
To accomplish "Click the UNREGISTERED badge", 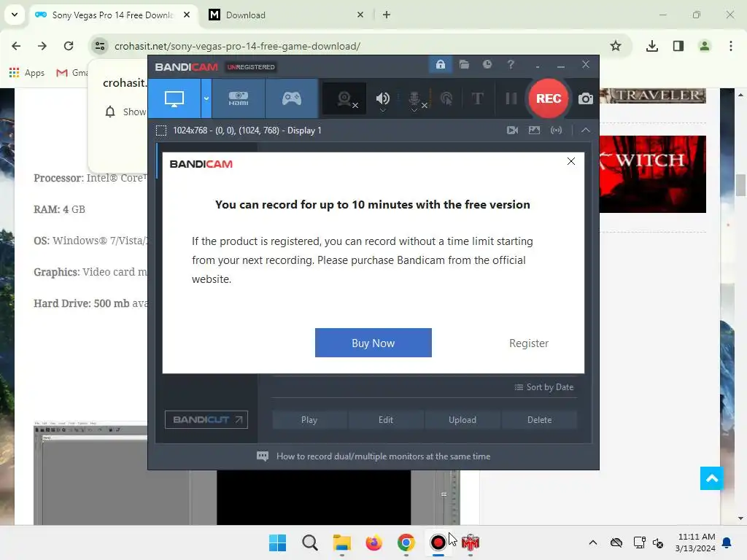I will [251, 67].
